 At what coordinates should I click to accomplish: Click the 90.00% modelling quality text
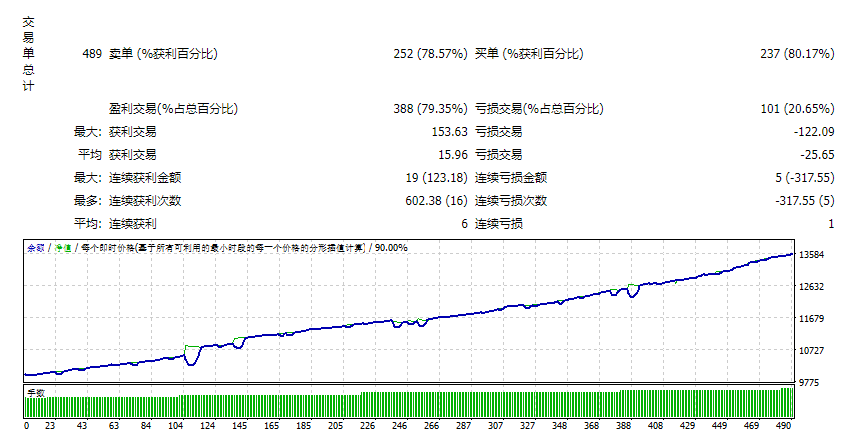(x=391, y=248)
